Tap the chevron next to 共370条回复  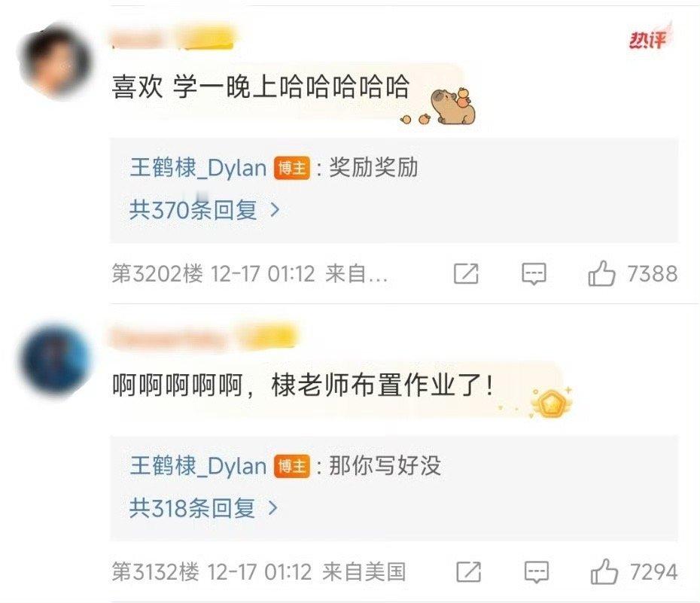275,210
